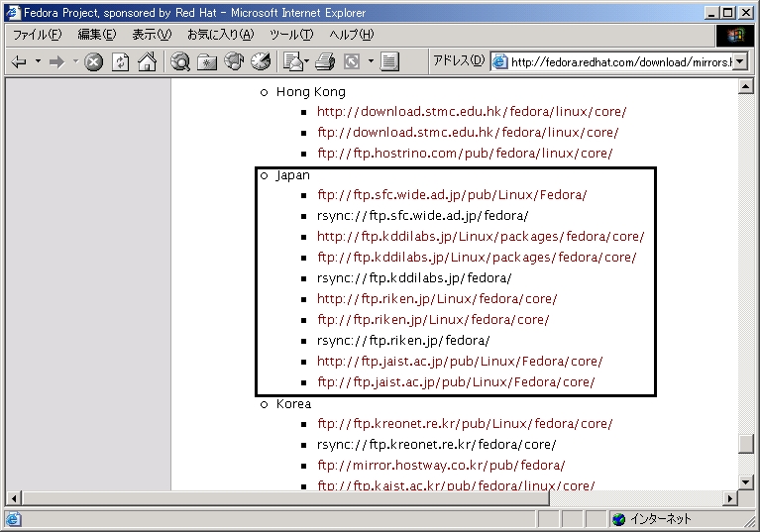
Task: Open ftp://download.stmc.edu.hk/fedora/linux/core/ link
Action: click(x=468, y=133)
